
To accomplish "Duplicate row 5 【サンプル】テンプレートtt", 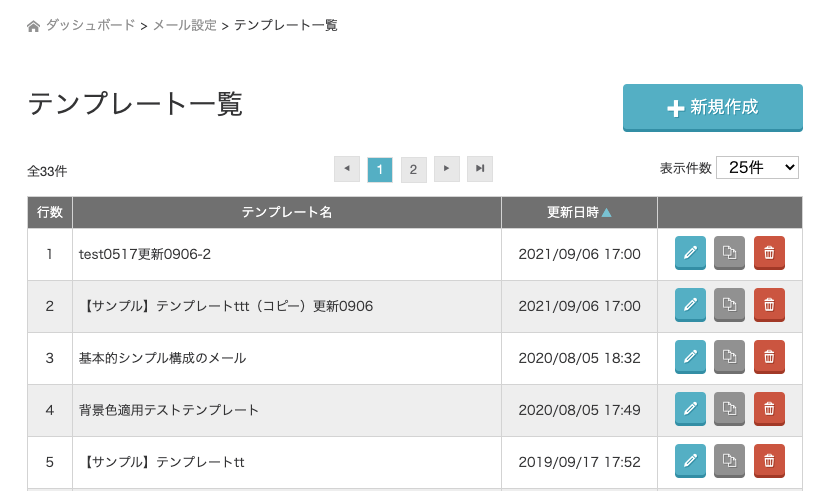I will point(729,461).
